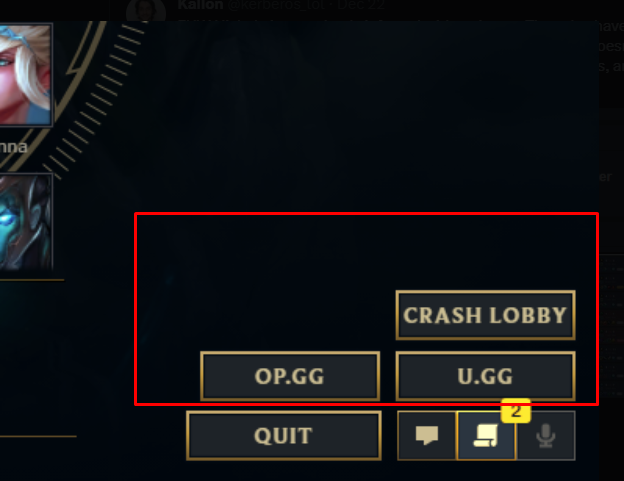Image resolution: width=624 pixels, height=481 pixels.
Task: Click the dimmed tweet text ending in "have"
Action: click(x=612, y=26)
